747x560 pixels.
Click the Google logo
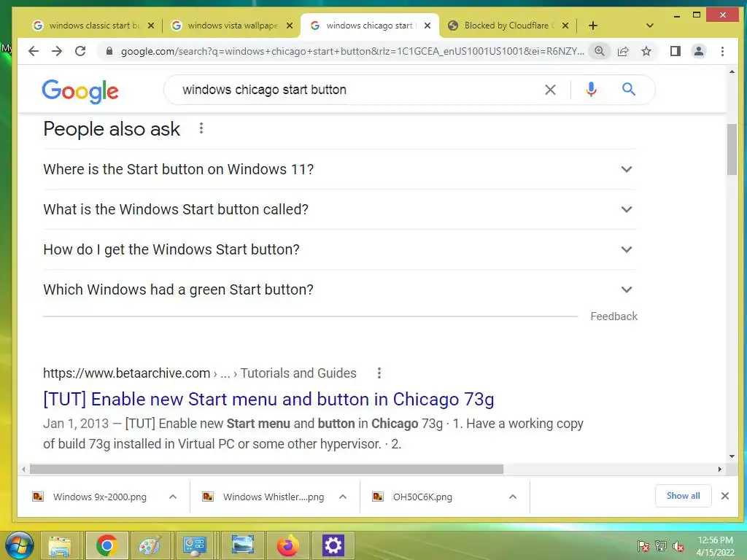point(80,91)
